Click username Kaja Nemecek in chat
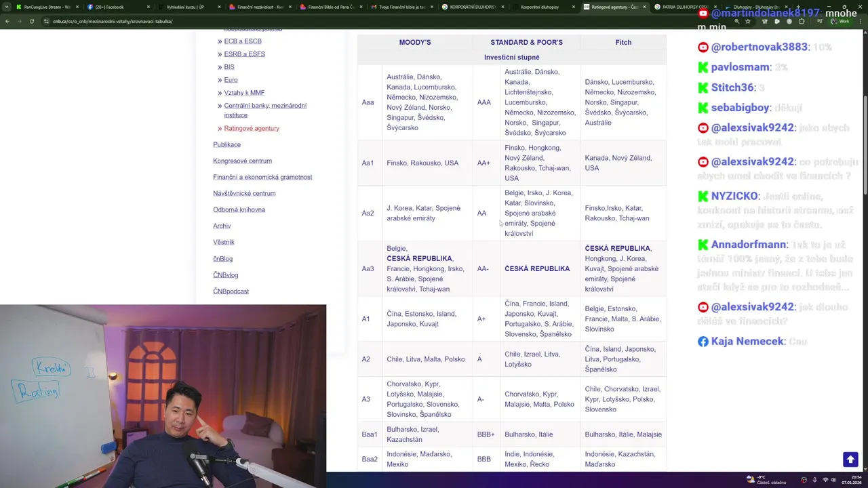868x488 pixels. pos(748,342)
